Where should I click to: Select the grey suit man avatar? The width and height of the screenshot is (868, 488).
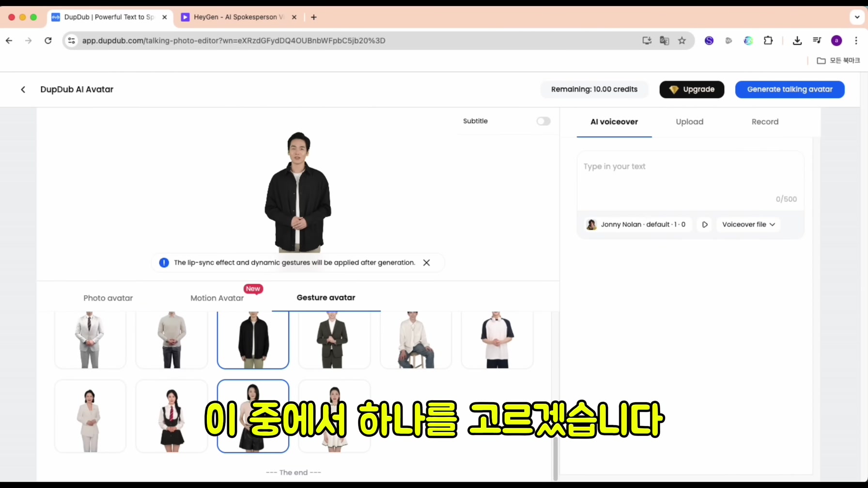[x=90, y=340]
